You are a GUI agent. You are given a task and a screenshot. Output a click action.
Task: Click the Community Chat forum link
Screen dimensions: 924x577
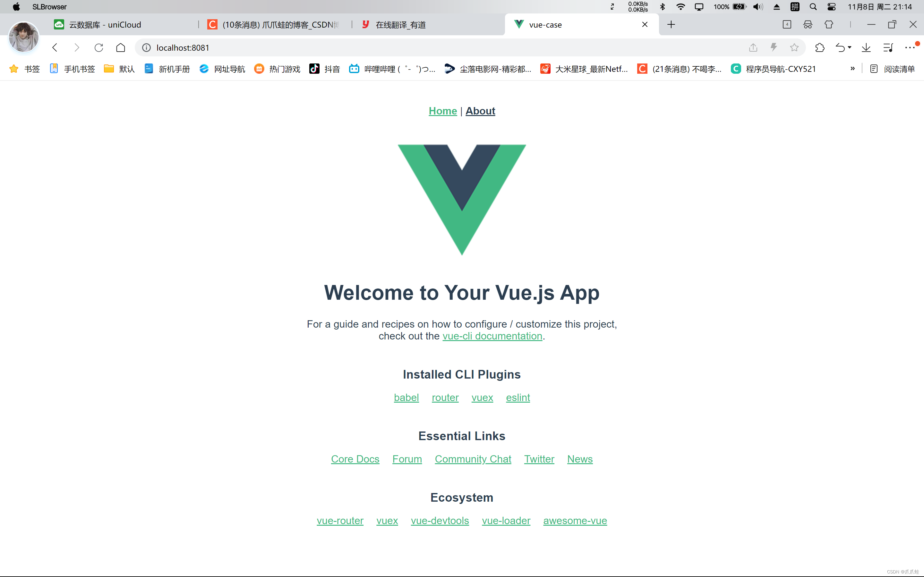coord(473,459)
